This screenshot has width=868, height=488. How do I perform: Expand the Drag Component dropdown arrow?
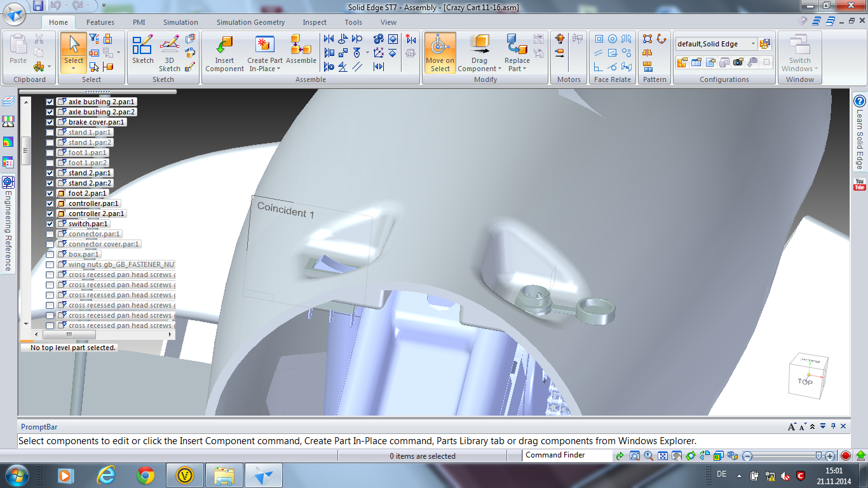pos(499,69)
